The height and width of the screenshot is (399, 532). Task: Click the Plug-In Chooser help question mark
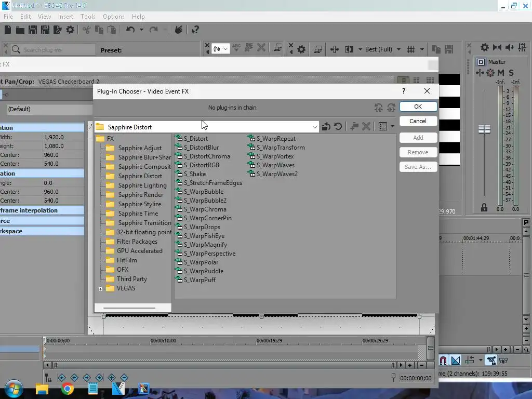403,91
